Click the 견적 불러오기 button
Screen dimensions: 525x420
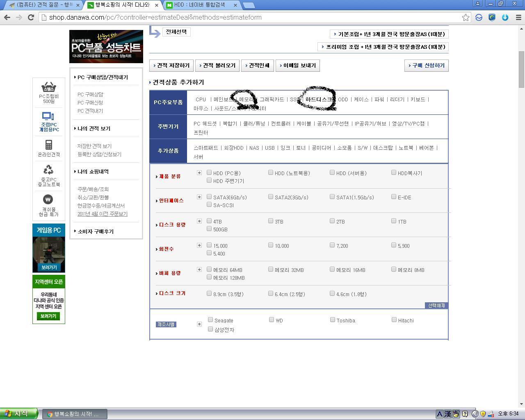[x=217, y=66]
